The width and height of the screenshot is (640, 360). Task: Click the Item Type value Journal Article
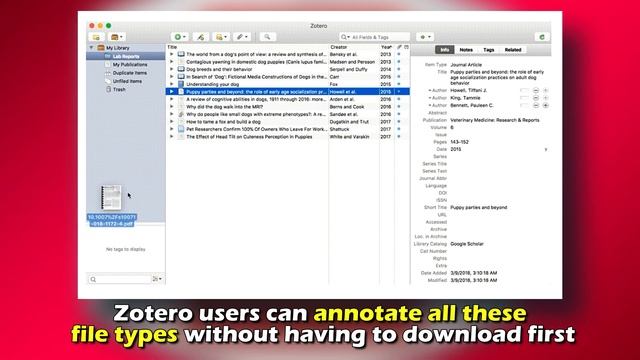point(466,64)
